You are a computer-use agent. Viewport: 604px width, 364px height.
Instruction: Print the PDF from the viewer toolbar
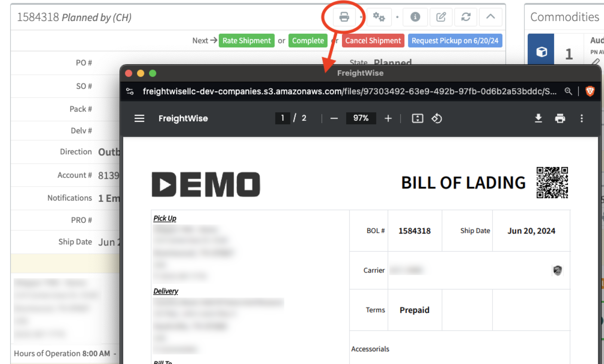tap(560, 118)
